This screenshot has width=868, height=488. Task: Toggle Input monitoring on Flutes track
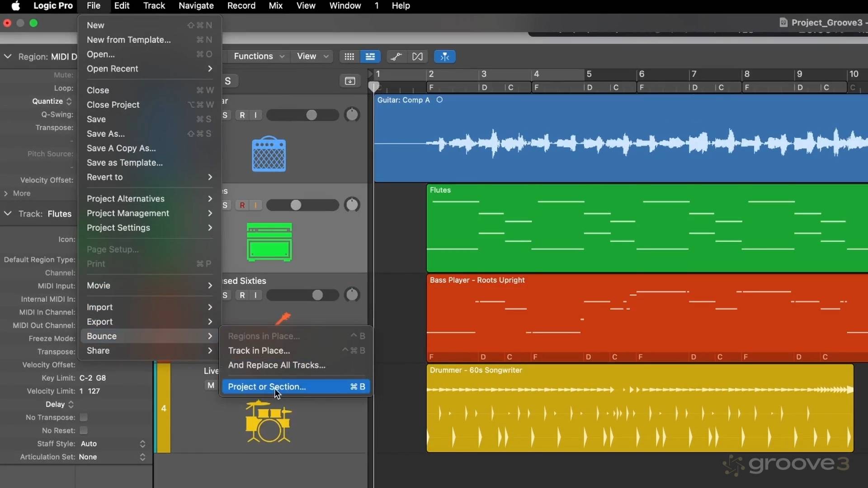click(x=256, y=205)
